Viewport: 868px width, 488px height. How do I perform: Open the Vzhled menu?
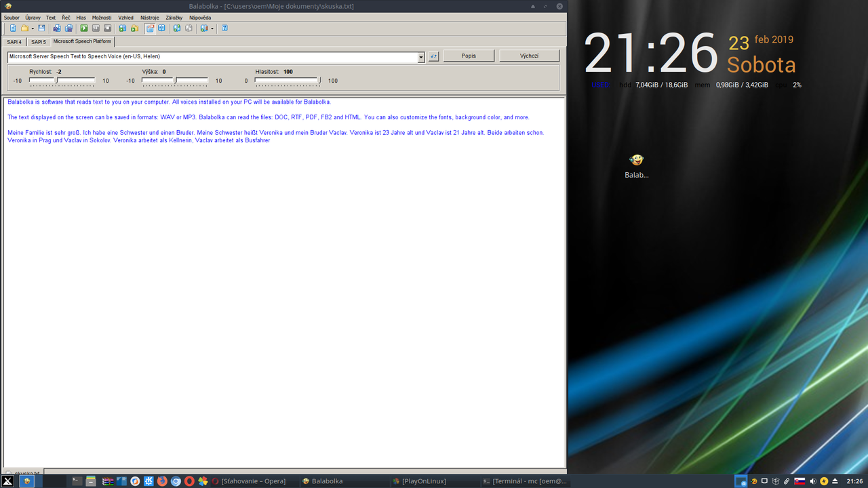pos(125,18)
